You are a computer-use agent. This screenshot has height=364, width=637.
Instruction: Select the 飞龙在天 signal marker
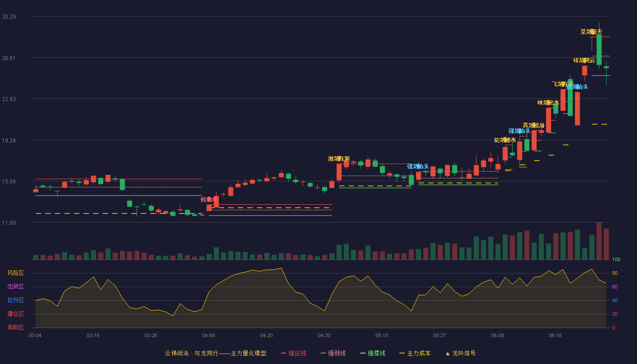click(x=563, y=84)
